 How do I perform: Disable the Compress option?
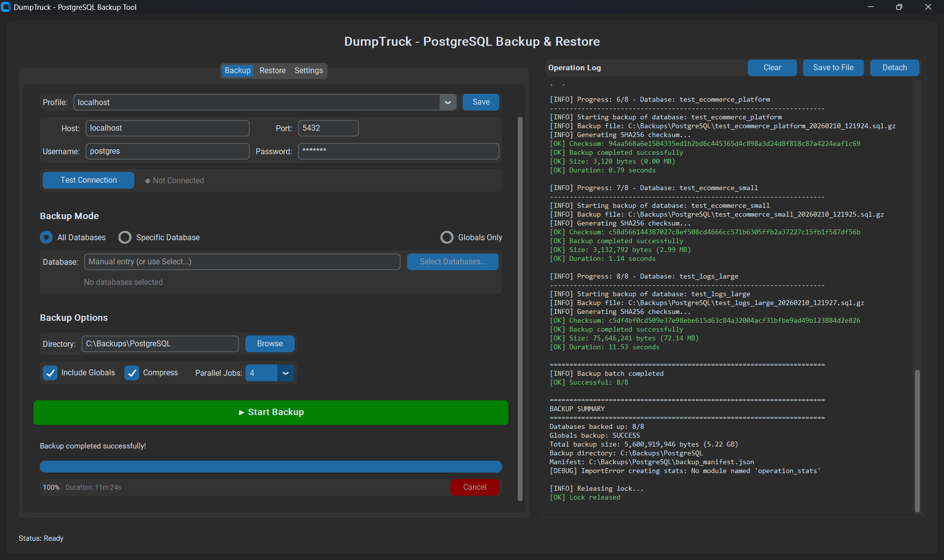[132, 373]
